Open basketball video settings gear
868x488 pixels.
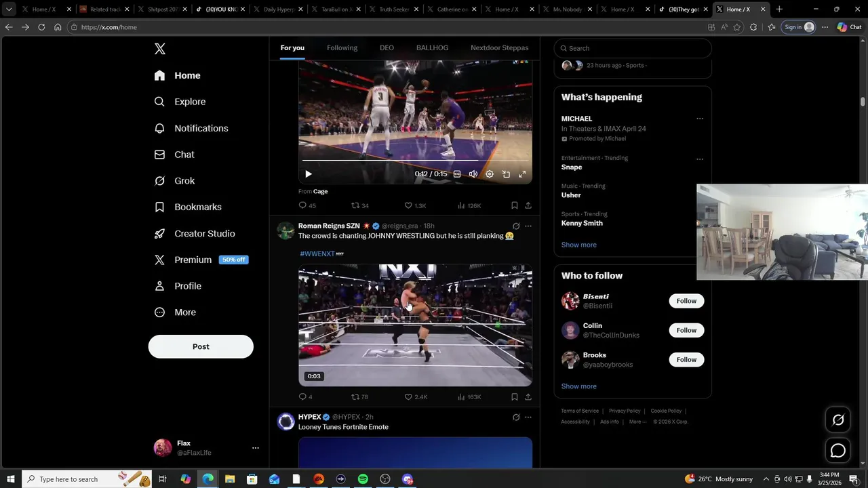490,174
